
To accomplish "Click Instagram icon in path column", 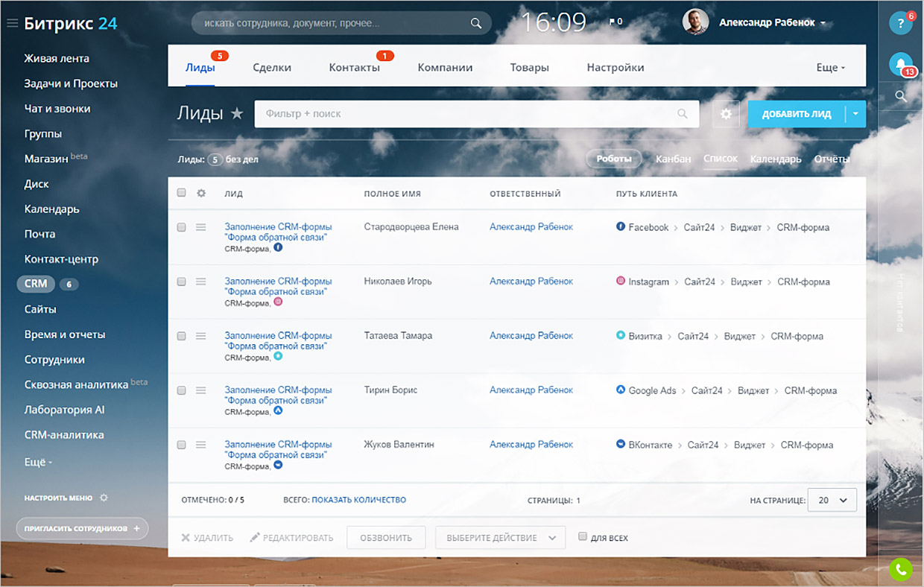I will [x=620, y=281].
